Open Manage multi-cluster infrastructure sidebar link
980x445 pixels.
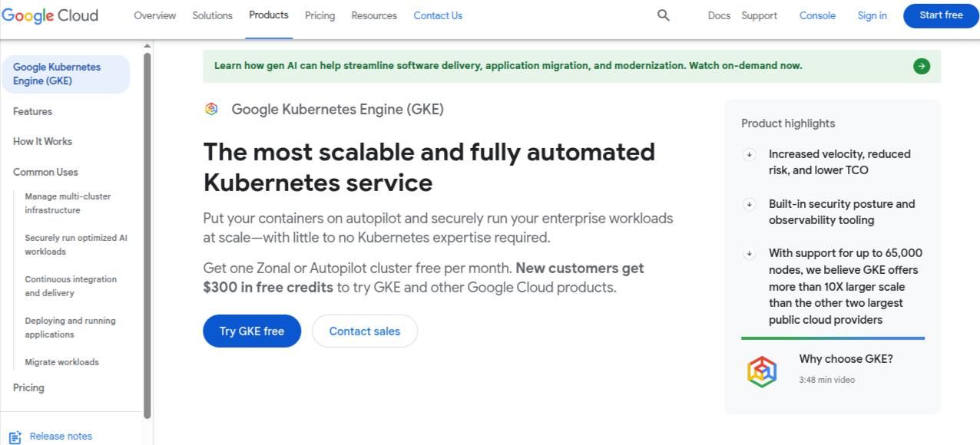click(68, 203)
